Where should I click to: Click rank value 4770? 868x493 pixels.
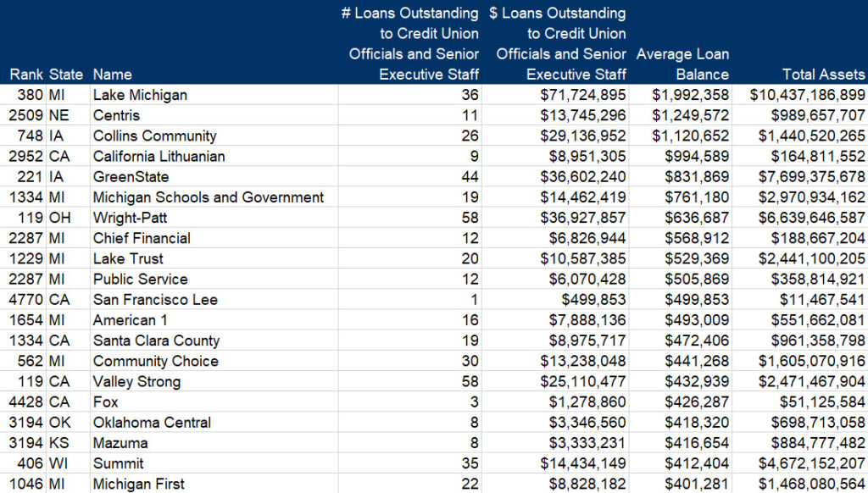pyautogui.click(x=26, y=300)
